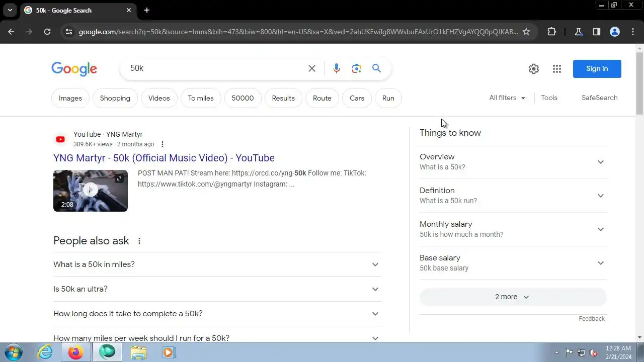The image size is (644, 362).
Task: Click the muted volume tray icon
Action: (593, 352)
